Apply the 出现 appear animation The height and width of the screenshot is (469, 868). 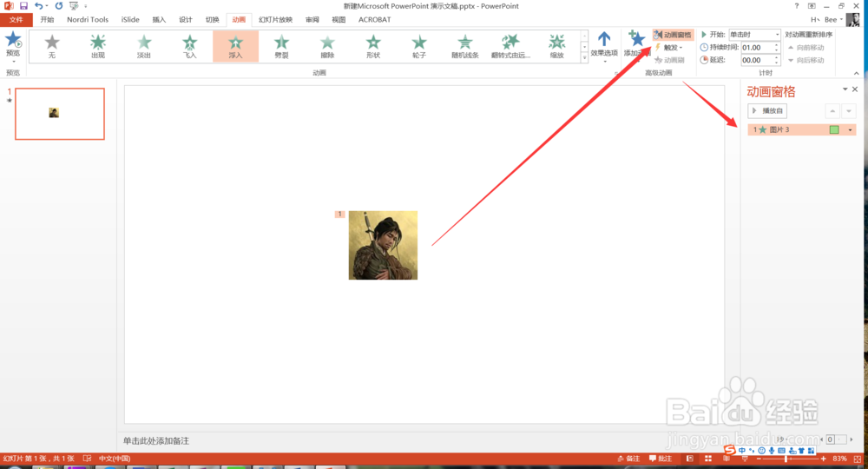point(98,46)
